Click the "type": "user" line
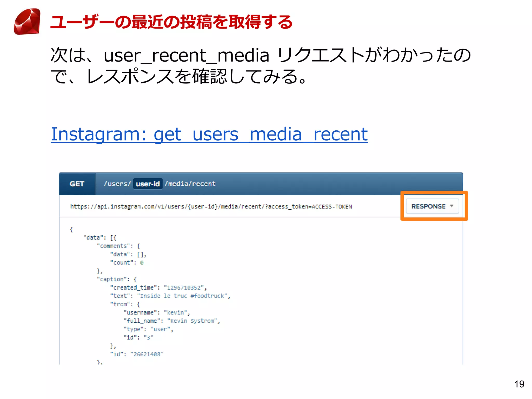The width and height of the screenshot is (532, 399). coord(148,329)
